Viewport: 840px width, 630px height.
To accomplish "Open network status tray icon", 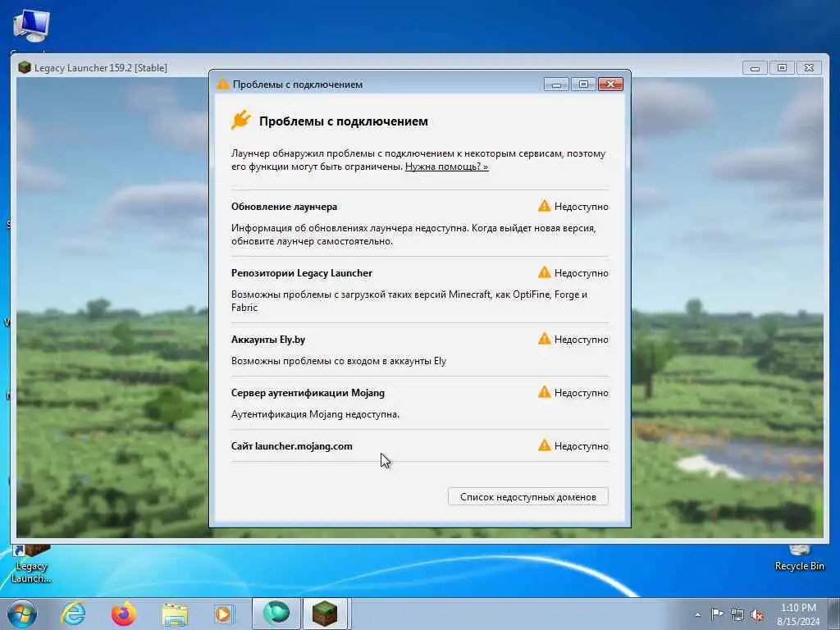I will click(737, 614).
